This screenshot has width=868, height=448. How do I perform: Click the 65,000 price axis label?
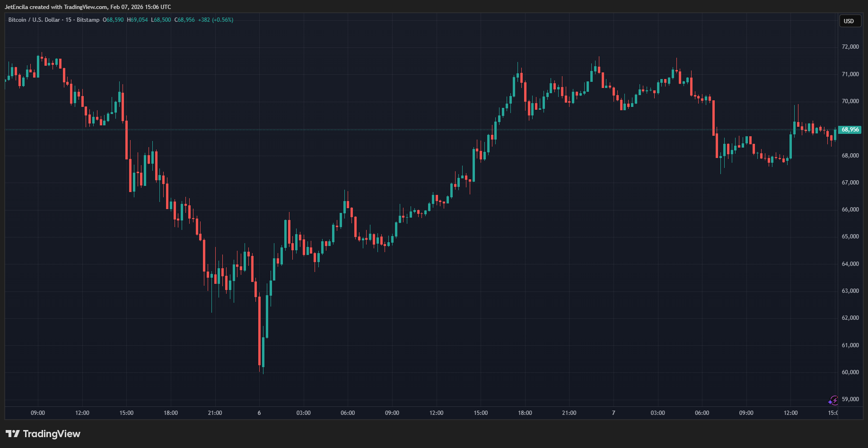coord(850,237)
